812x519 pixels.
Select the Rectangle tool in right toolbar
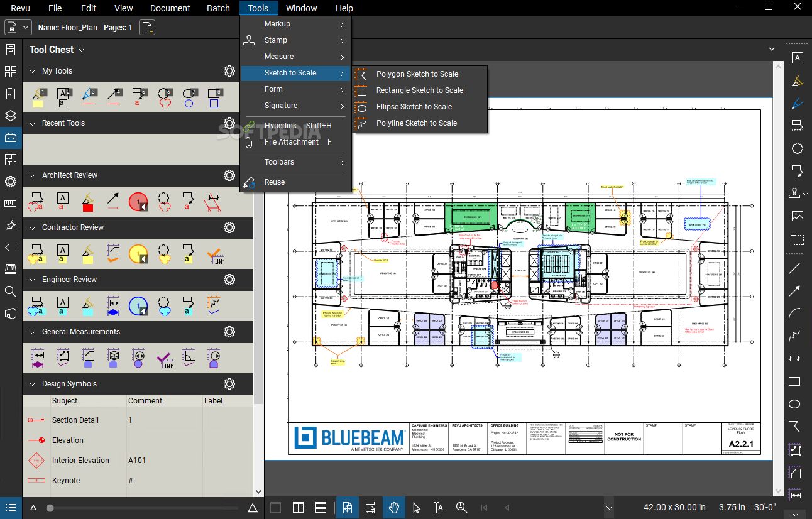point(794,381)
